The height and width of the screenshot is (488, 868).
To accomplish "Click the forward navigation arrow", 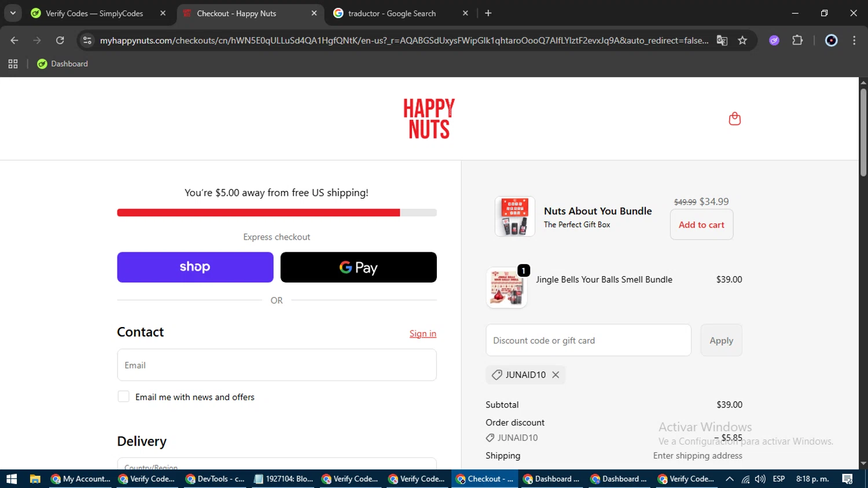I will pyautogui.click(x=37, y=41).
